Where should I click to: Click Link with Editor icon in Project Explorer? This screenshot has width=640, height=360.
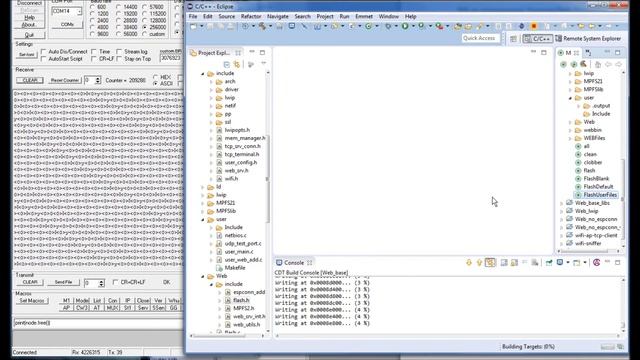coord(237,64)
